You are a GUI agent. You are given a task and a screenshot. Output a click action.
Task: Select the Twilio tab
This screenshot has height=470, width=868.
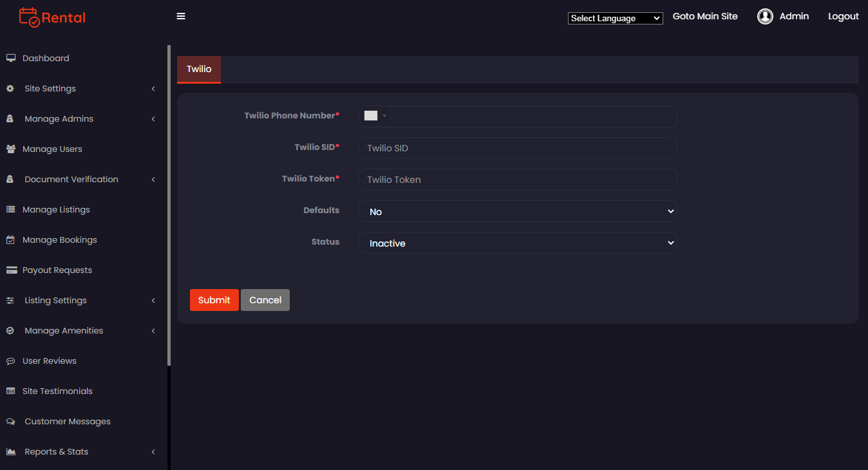[199, 69]
